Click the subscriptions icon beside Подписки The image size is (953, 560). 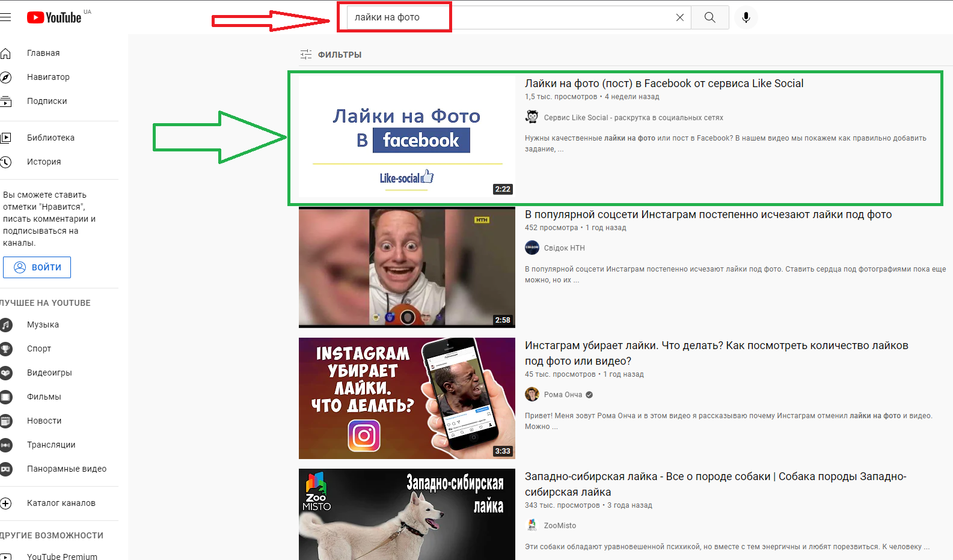5,101
